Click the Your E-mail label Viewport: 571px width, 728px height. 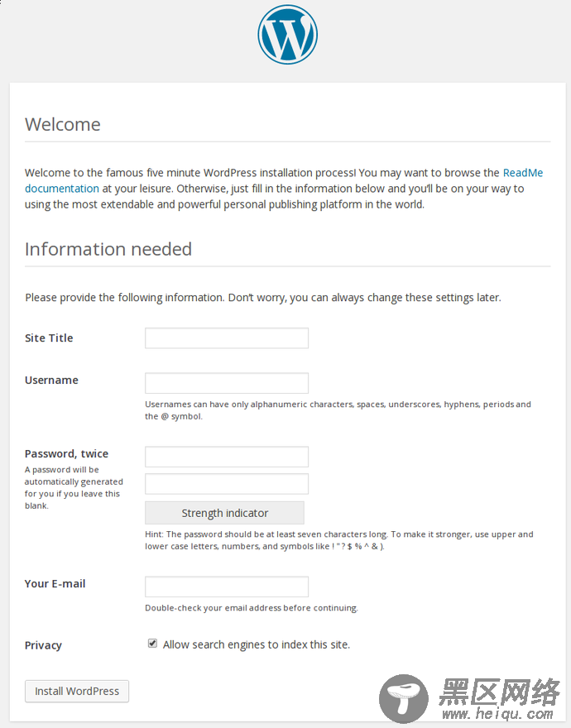click(x=55, y=583)
